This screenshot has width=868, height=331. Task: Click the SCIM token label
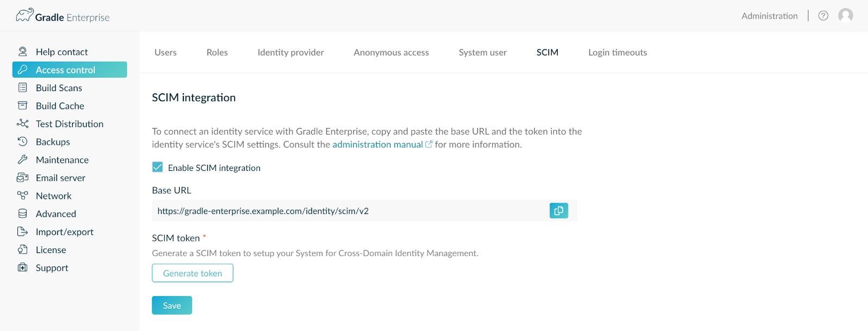tap(176, 238)
